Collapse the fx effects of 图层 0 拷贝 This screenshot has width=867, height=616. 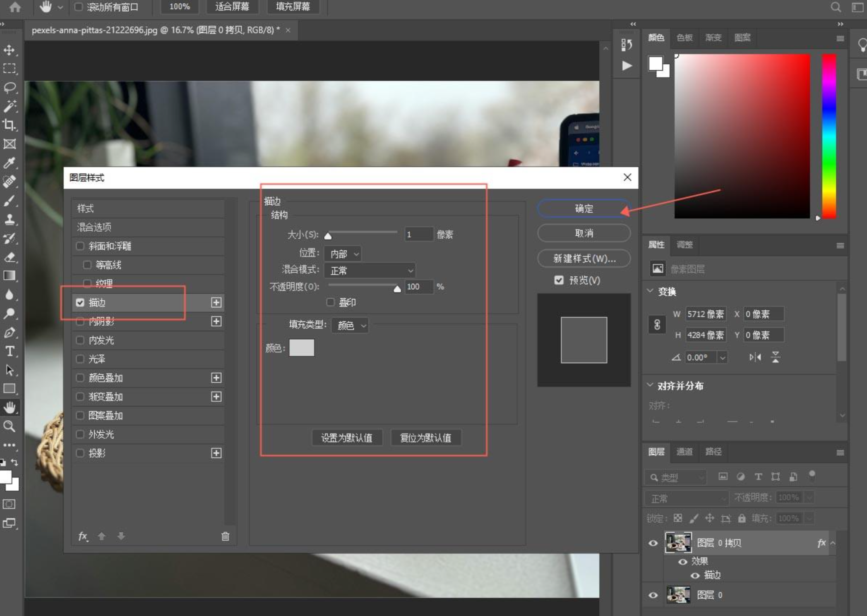tap(833, 543)
